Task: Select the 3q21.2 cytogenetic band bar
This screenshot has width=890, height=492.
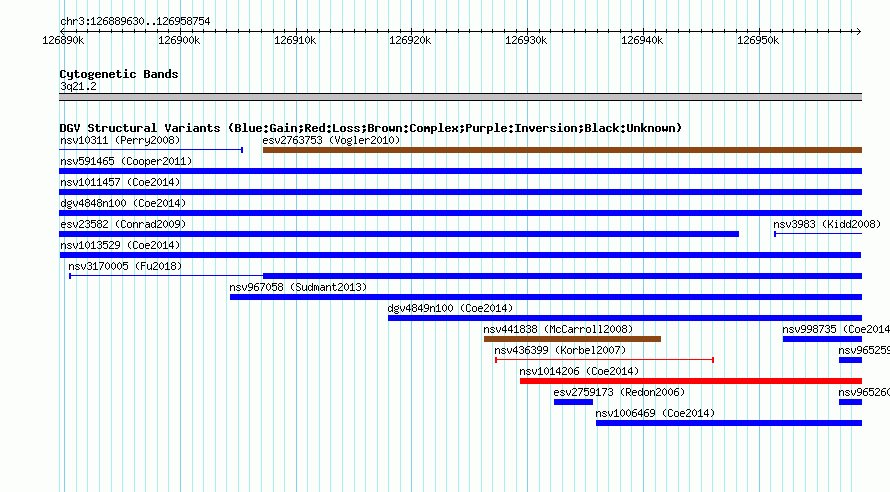Action: tap(460, 97)
